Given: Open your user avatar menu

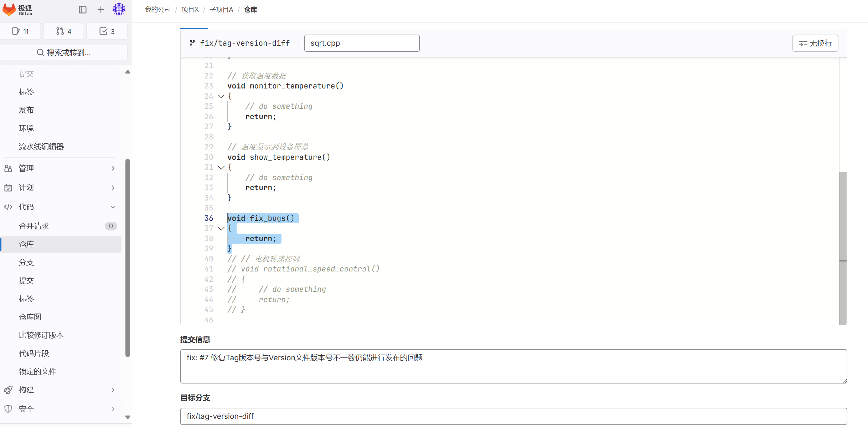Looking at the screenshot, I should [119, 10].
